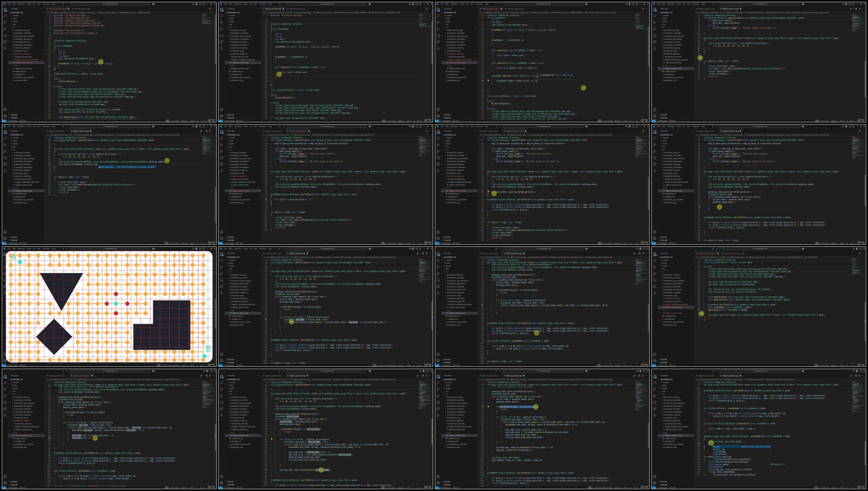This screenshot has width=868, height=491.
Task: Open Remote Explorer icon in top-left frame
Action: point(5,35)
